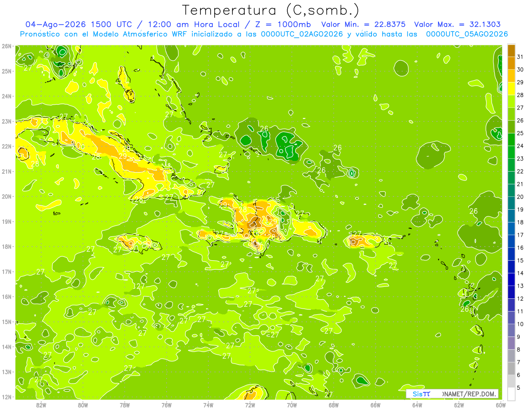Image resolution: width=532 pixels, height=411 pixels.
Task: Pick the yellow swatch between 28 and 29
Action: 511,89
